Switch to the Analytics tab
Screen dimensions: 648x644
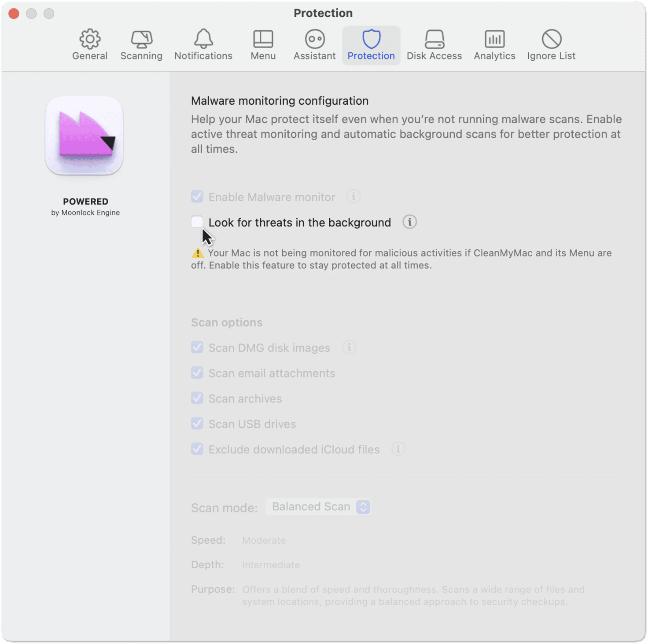(494, 45)
